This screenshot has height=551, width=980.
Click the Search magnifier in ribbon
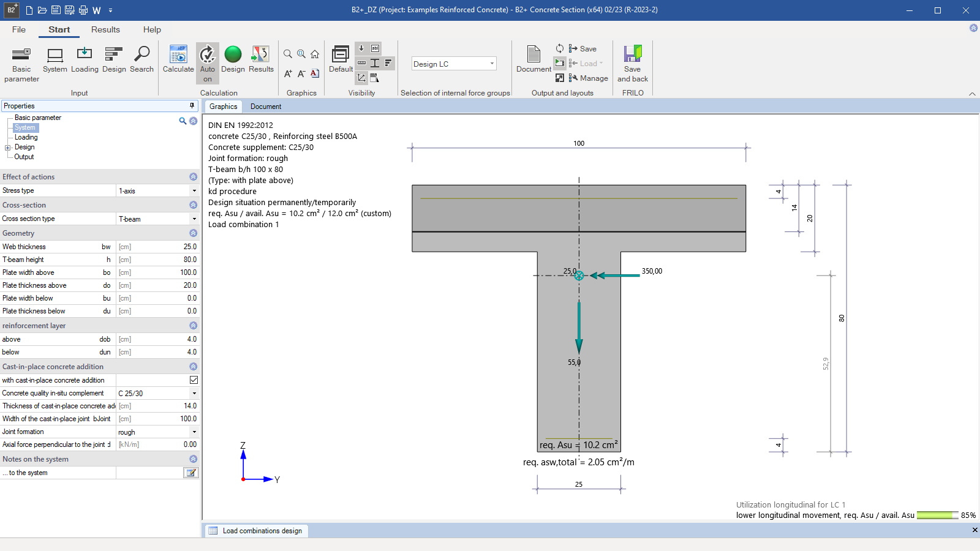tap(141, 59)
